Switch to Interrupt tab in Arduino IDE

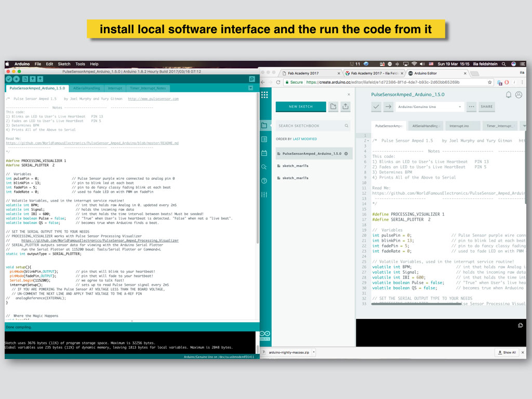pyautogui.click(x=115, y=88)
